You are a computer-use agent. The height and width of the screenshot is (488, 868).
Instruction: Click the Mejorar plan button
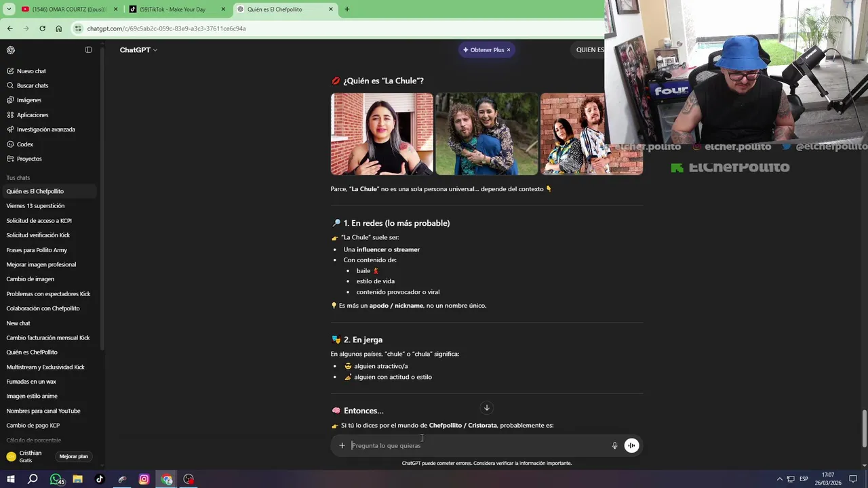[73, 456]
